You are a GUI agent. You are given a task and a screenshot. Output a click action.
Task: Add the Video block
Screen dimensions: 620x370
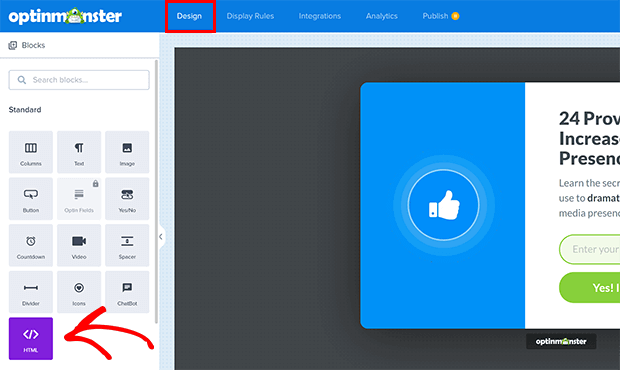click(x=79, y=245)
